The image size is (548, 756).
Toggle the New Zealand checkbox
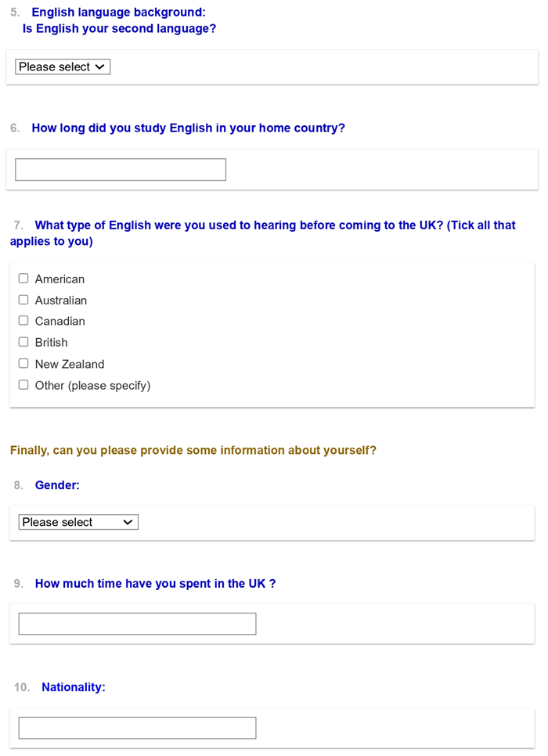(23, 364)
